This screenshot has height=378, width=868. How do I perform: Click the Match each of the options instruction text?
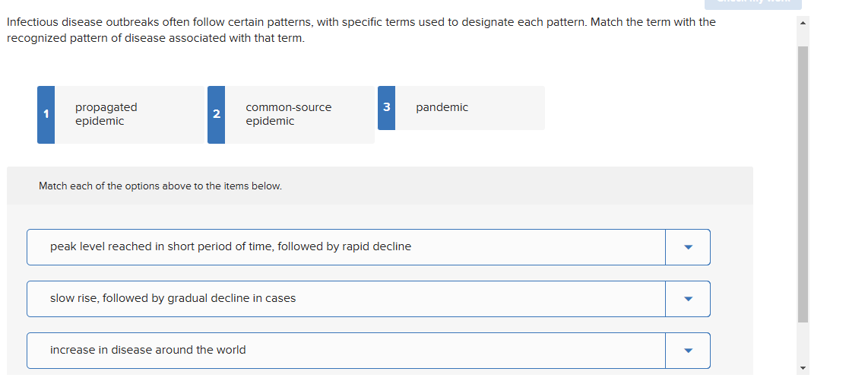160,186
